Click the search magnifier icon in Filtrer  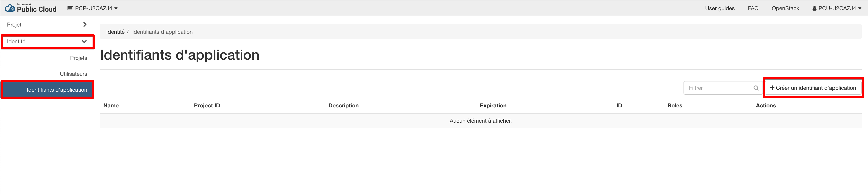[756, 88]
